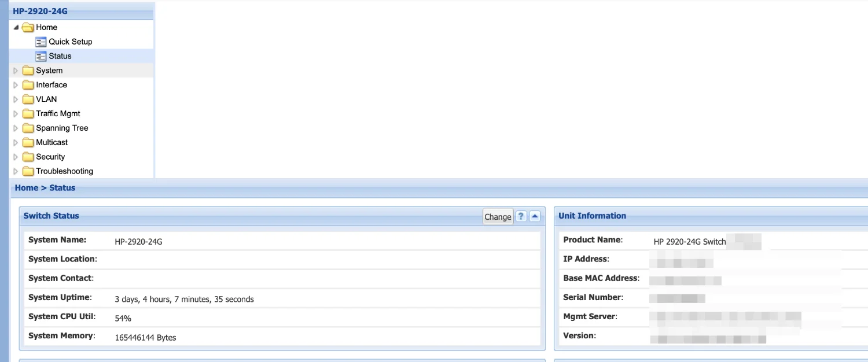
Task: Click the Switch Status panel title
Action: click(51, 216)
